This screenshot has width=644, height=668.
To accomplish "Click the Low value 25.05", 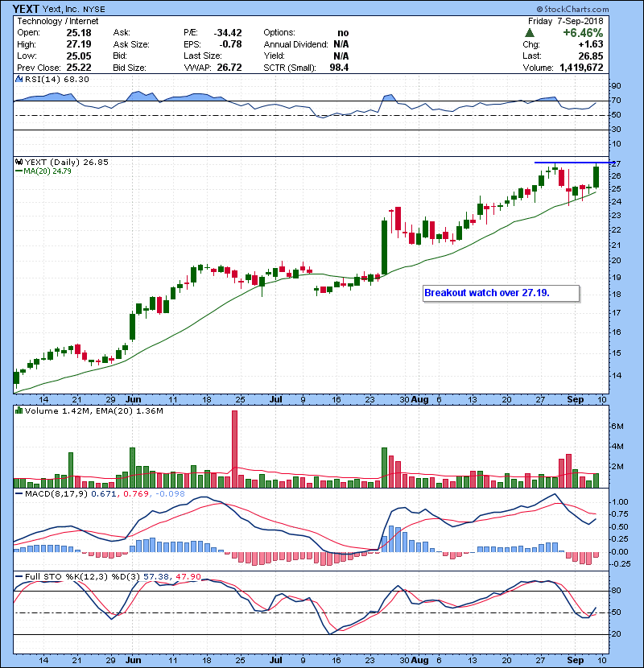I will click(79, 56).
